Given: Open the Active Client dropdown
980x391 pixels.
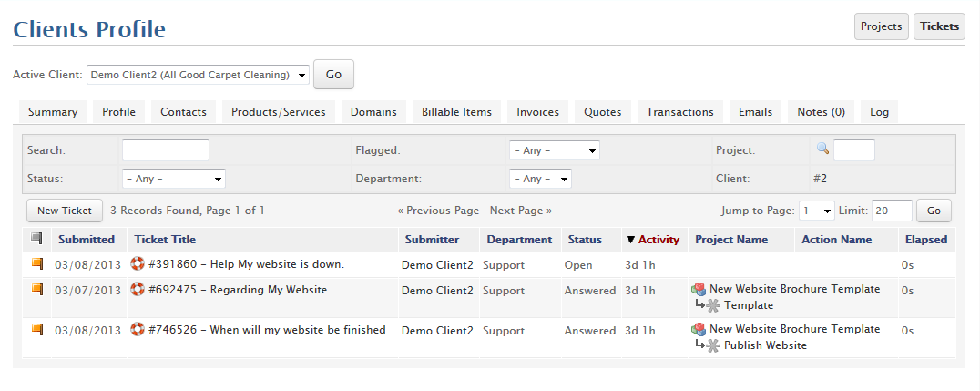Looking at the screenshot, I should 198,75.
